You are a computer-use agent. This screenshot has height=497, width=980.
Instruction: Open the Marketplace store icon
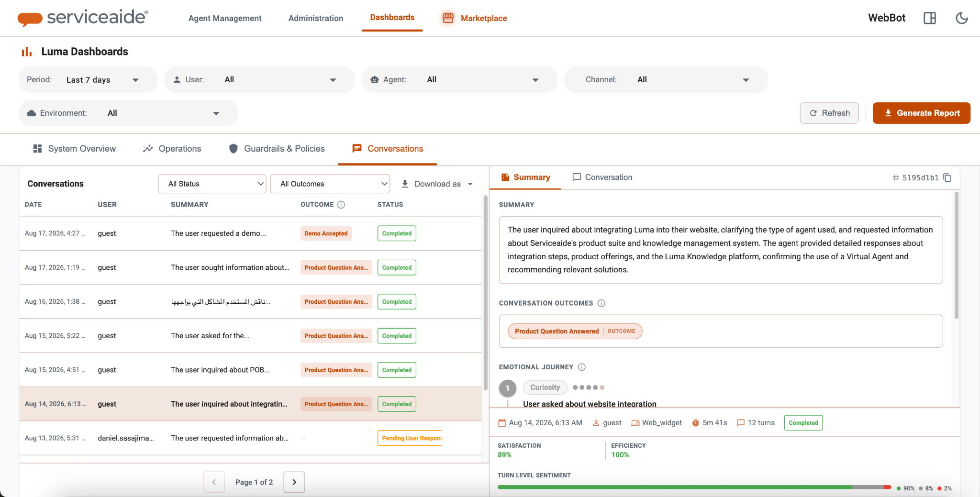pos(448,18)
